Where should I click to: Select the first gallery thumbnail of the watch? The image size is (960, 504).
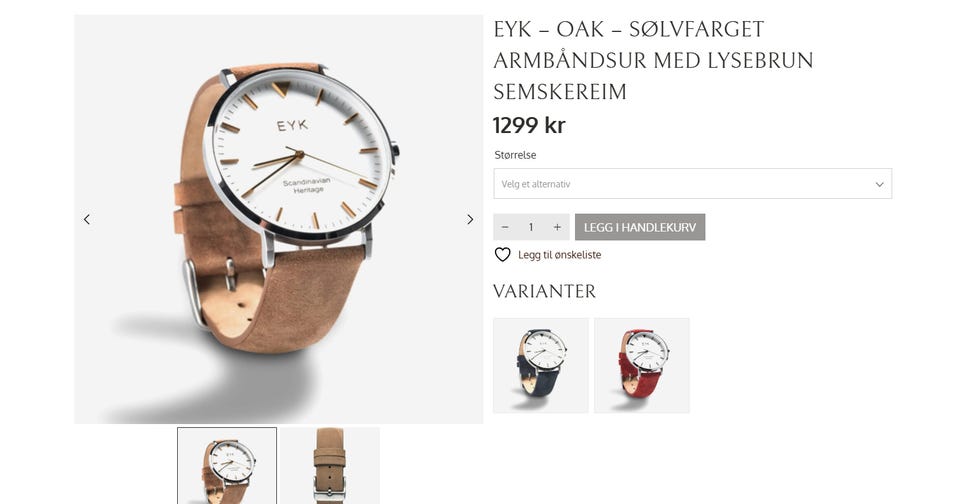pos(227,465)
